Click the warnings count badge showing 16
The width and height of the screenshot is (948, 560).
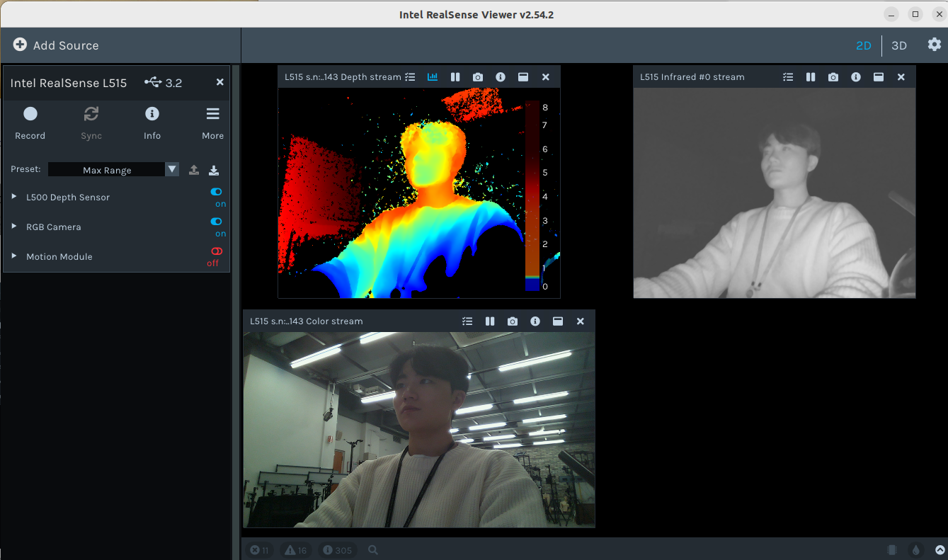(296, 550)
